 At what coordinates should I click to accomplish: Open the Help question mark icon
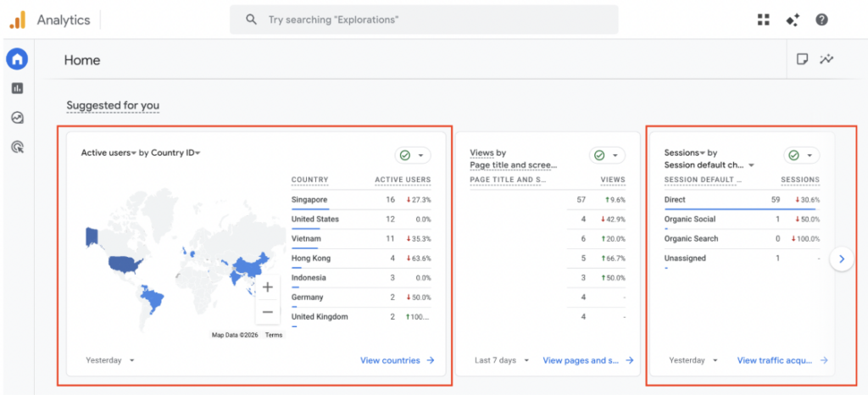click(821, 19)
